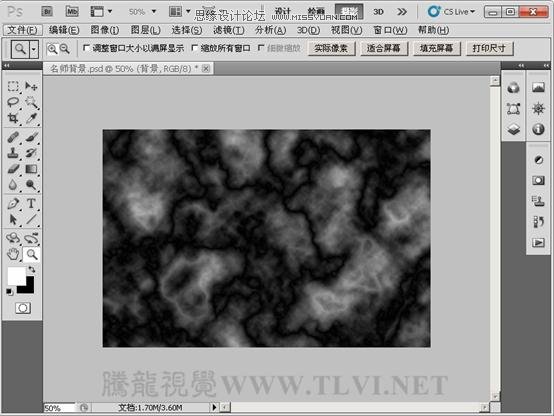Image resolution: width=554 pixels, height=416 pixels.
Task: Open the View Extras dropdown
Action: [x=101, y=12]
